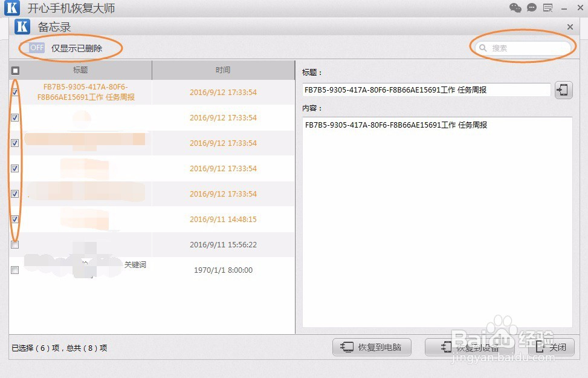Uncheck the checkbox of the second 17:33:54 row
The width and height of the screenshot is (588, 378).
point(15,117)
